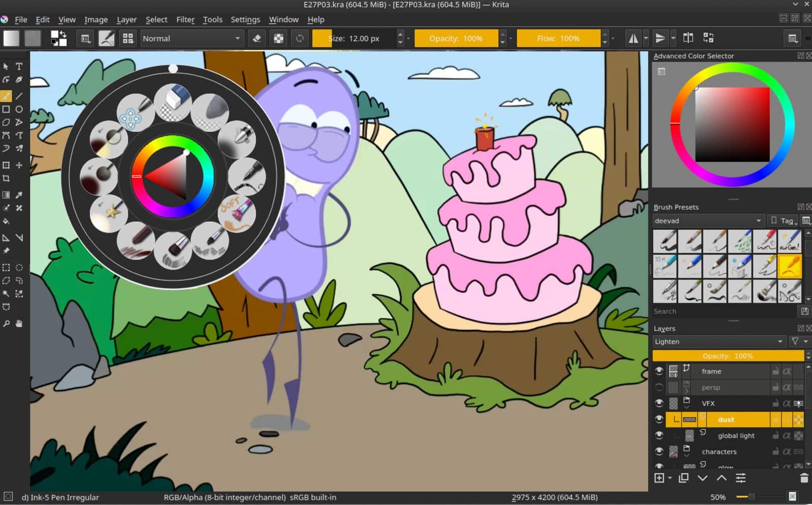Toggle wrap around mode icon
Viewport: 812px width, 505px height.
708,38
